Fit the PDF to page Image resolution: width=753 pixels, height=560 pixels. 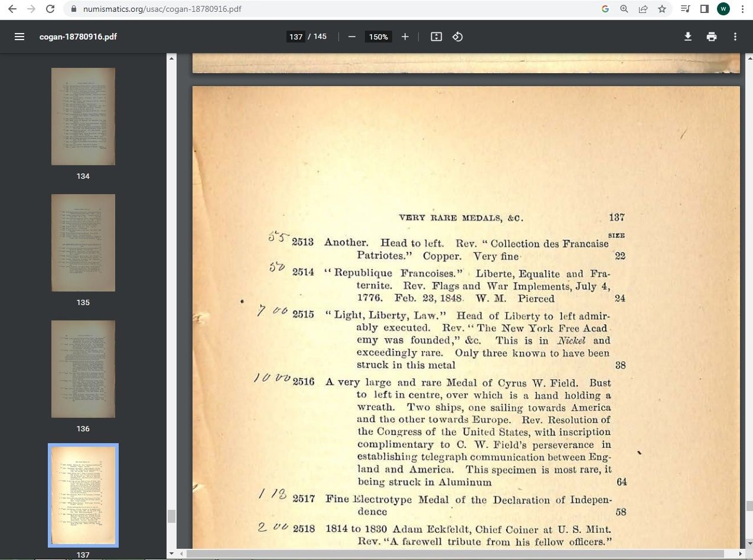pos(436,37)
